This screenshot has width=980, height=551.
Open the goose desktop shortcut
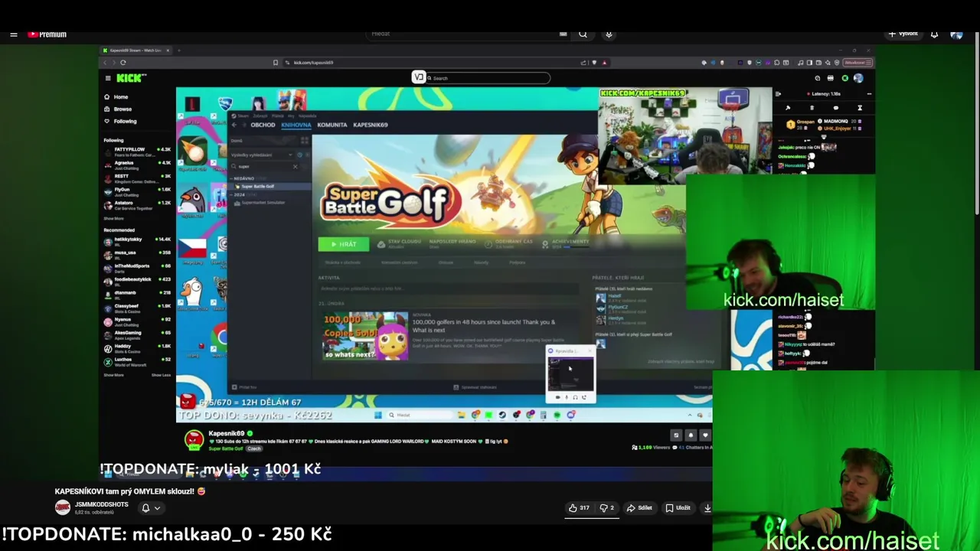tap(193, 292)
